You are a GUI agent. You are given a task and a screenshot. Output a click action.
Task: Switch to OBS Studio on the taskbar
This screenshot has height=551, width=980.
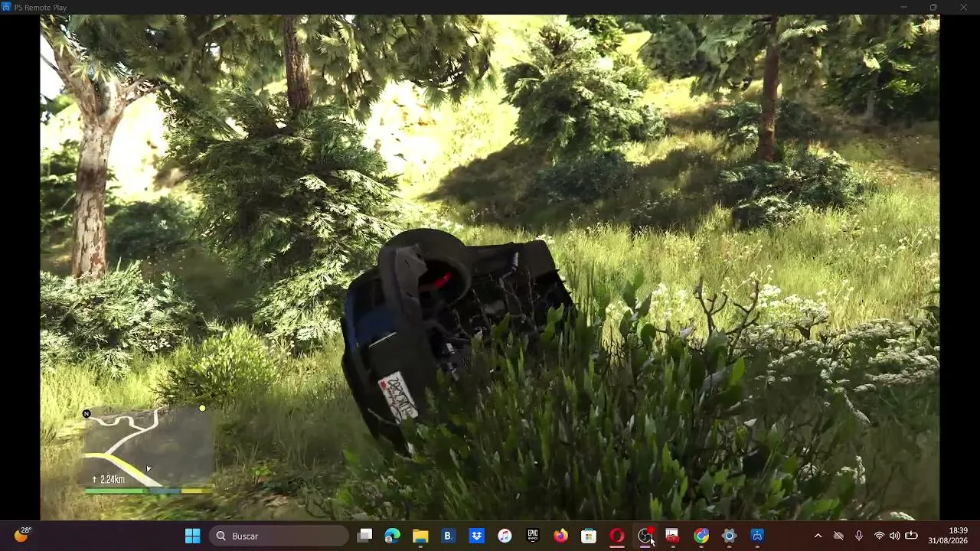645,536
